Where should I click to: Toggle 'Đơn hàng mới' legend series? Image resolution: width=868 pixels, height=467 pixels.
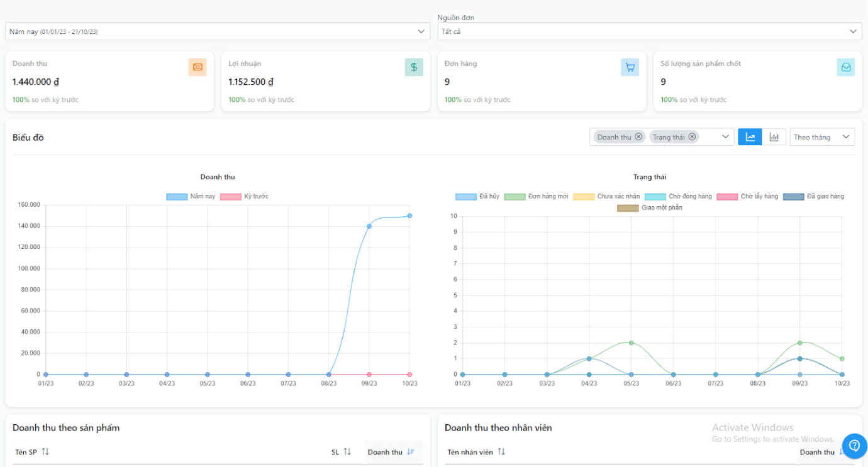point(536,197)
